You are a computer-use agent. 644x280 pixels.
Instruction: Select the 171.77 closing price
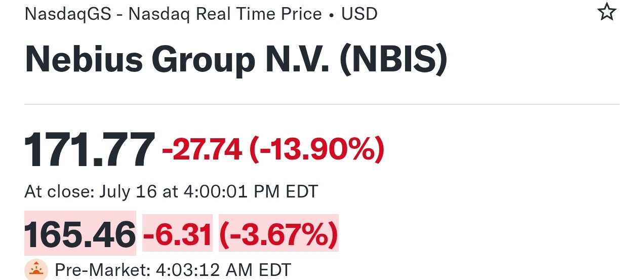pyautogui.click(x=90, y=149)
